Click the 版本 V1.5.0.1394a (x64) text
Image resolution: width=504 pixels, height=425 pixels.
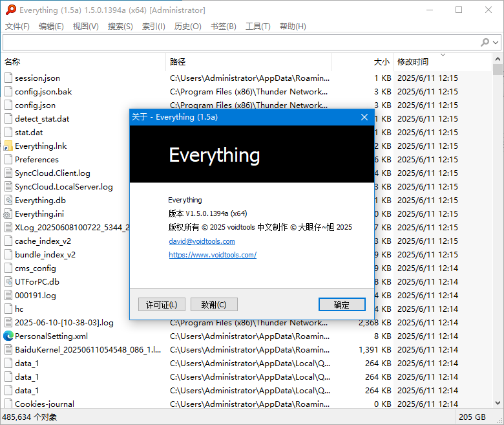pos(207,213)
